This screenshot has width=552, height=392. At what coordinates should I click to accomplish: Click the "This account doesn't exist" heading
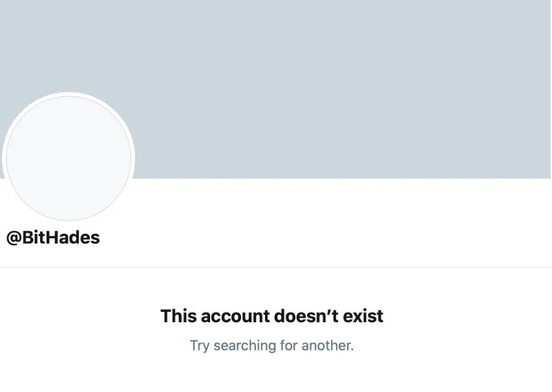tap(271, 316)
